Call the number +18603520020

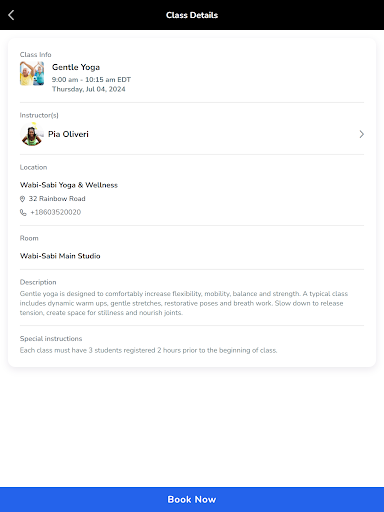56,212
